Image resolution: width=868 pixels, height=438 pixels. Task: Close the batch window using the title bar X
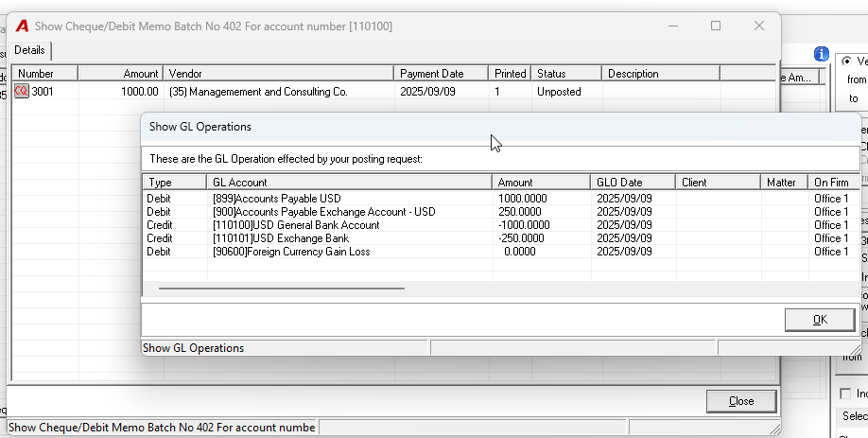759,26
